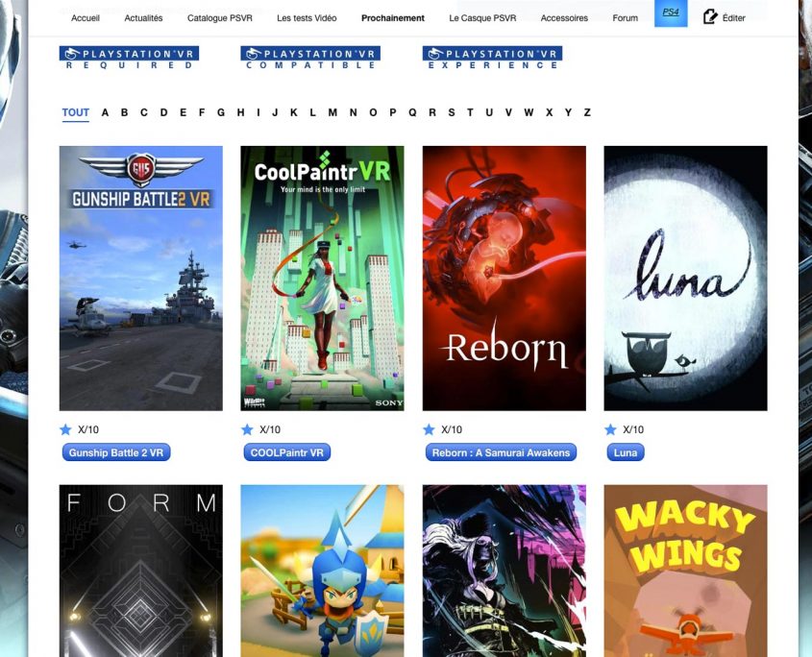Image resolution: width=812 pixels, height=657 pixels.
Task: Open the Actualités menu item
Action: [x=143, y=18]
